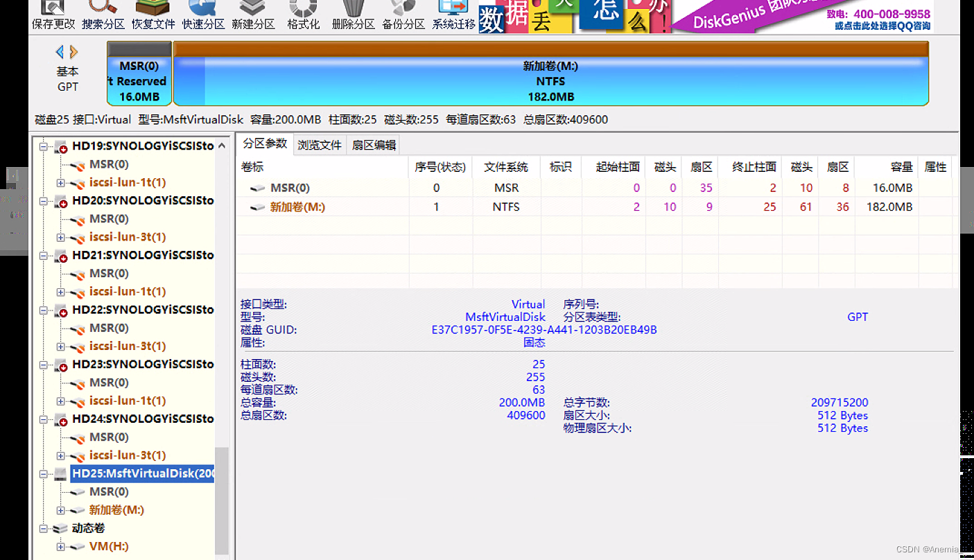This screenshot has height=560, width=974.
Task: Select MSR(0) under HD25 in tree
Action: click(109, 492)
